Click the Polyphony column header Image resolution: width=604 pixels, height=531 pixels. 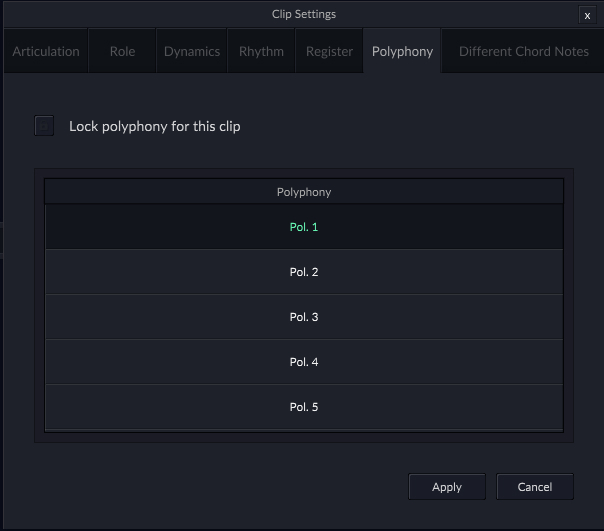pos(304,192)
